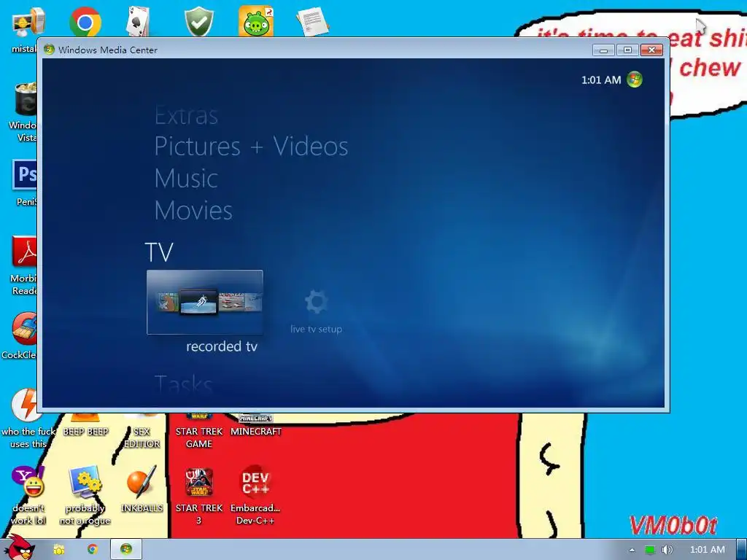This screenshot has width=747, height=560.
Task: Open the playing cards solitaire desktop icon
Action: 138,22
